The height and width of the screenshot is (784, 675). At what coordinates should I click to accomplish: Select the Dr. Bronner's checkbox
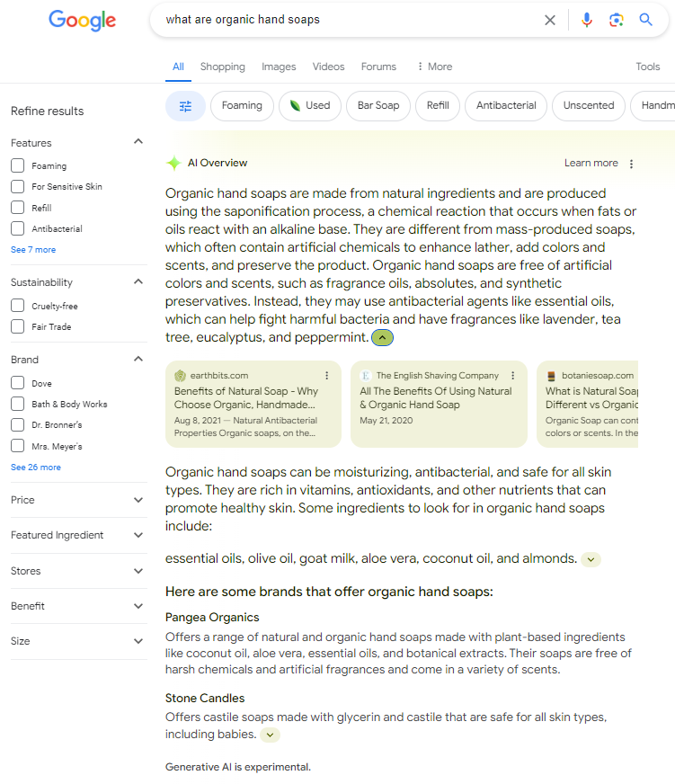[x=17, y=424]
